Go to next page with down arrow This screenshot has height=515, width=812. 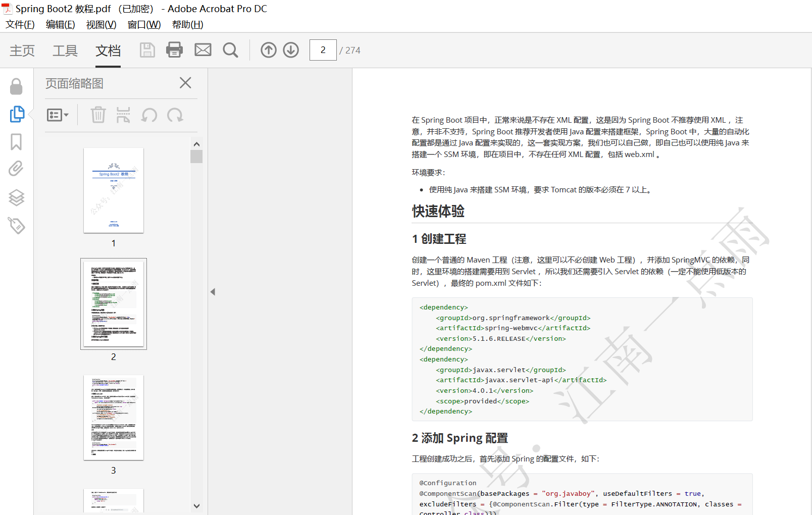click(291, 50)
